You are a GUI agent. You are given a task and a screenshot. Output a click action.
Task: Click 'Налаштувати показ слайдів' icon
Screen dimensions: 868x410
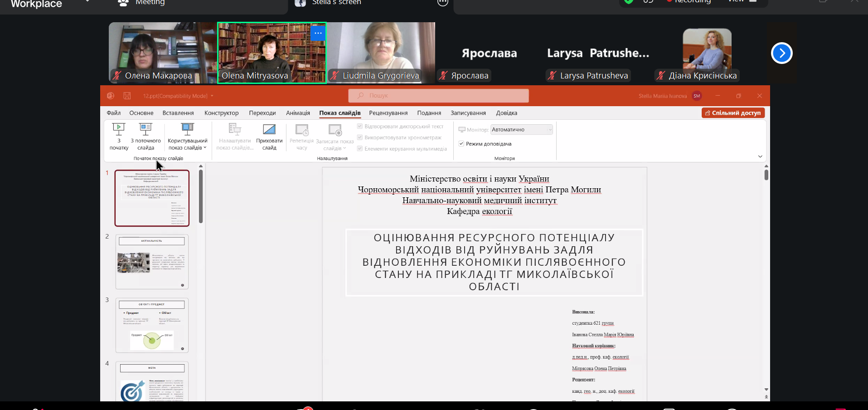pyautogui.click(x=235, y=130)
